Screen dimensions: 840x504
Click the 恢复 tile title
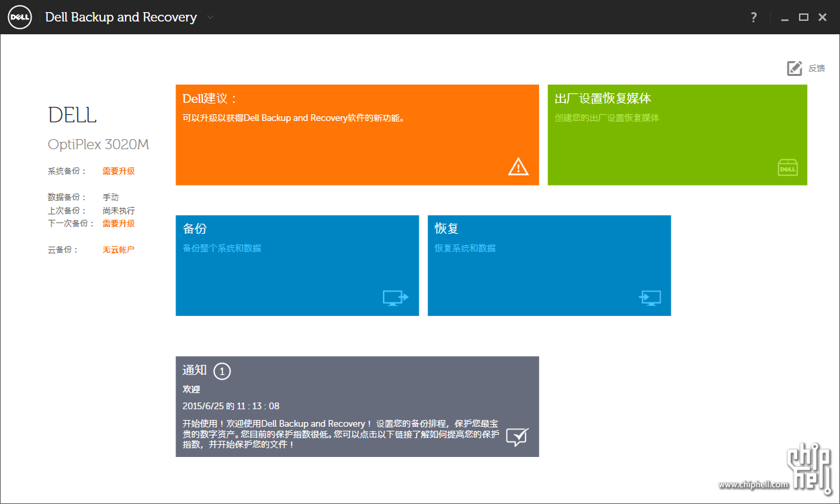pos(447,228)
